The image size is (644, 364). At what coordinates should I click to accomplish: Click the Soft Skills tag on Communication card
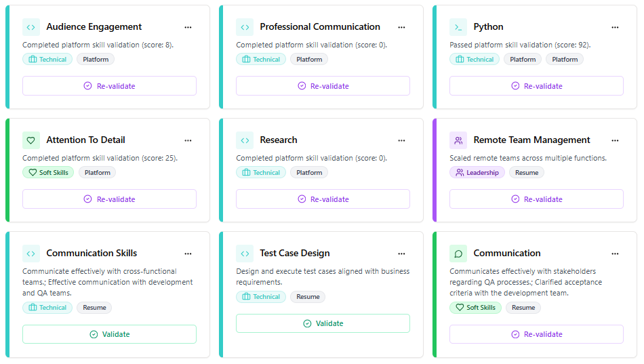[x=475, y=308]
